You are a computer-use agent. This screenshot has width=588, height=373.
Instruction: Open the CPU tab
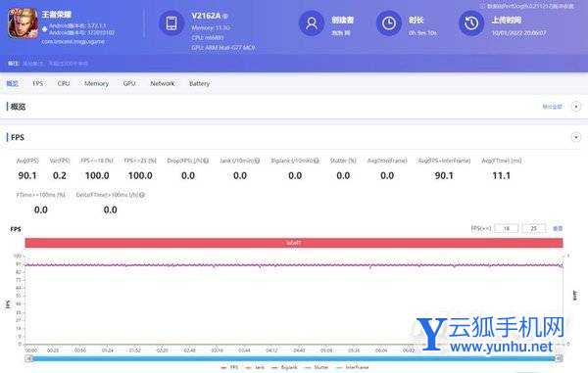click(64, 83)
